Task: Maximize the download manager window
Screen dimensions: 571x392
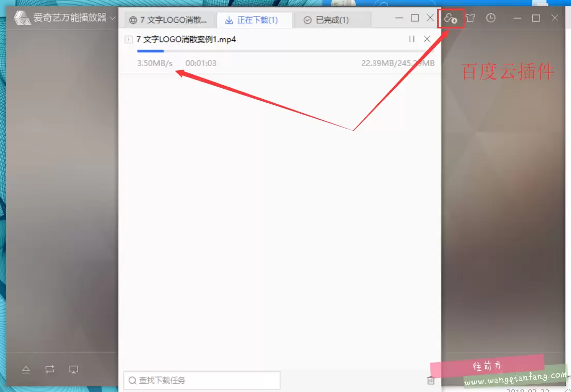Action: click(415, 18)
